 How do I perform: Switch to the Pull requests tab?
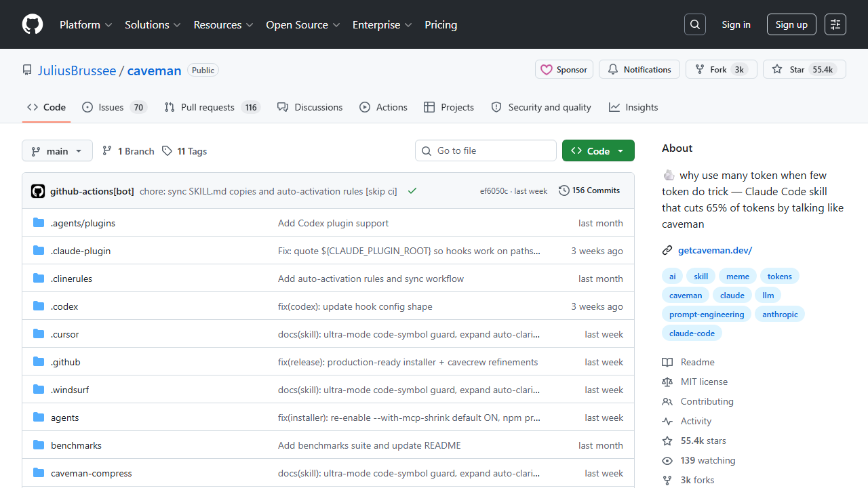coord(212,107)
